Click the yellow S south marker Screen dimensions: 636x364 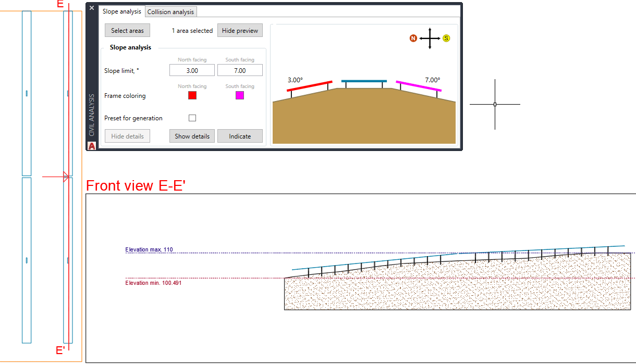tap(446, 39)
